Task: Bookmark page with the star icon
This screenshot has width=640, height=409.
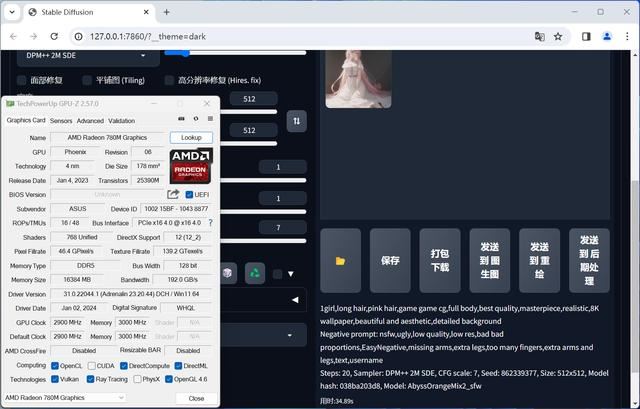Action: (x=558, y=36)
